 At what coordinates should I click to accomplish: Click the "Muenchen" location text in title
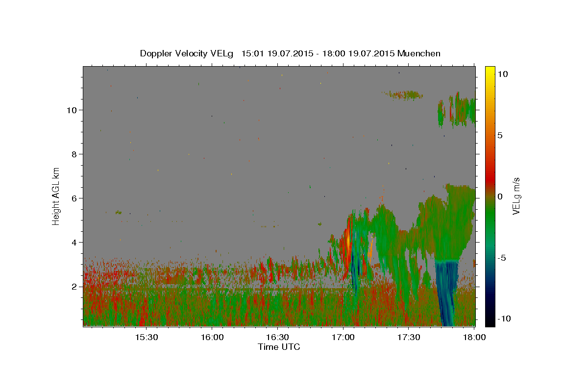pos(419,53)
